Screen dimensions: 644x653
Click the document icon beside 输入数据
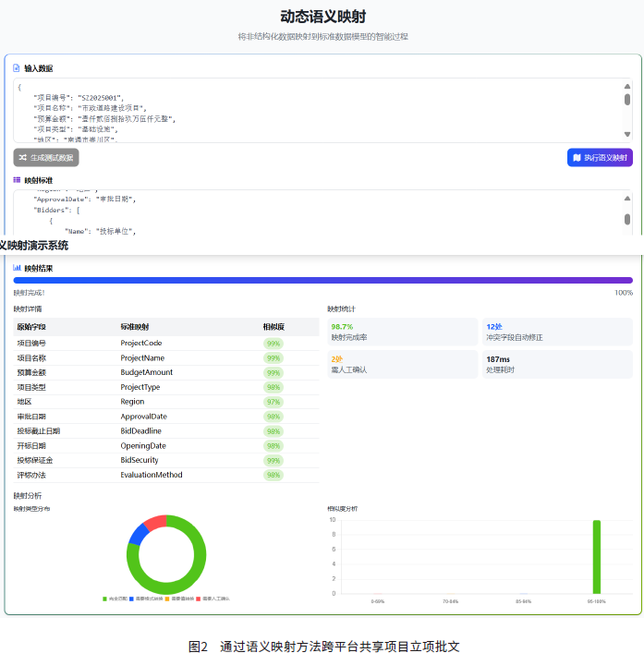(x=17, y=68)
